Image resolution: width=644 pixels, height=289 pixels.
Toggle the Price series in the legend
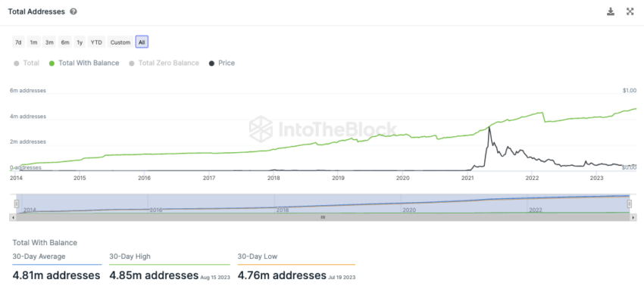222,63
